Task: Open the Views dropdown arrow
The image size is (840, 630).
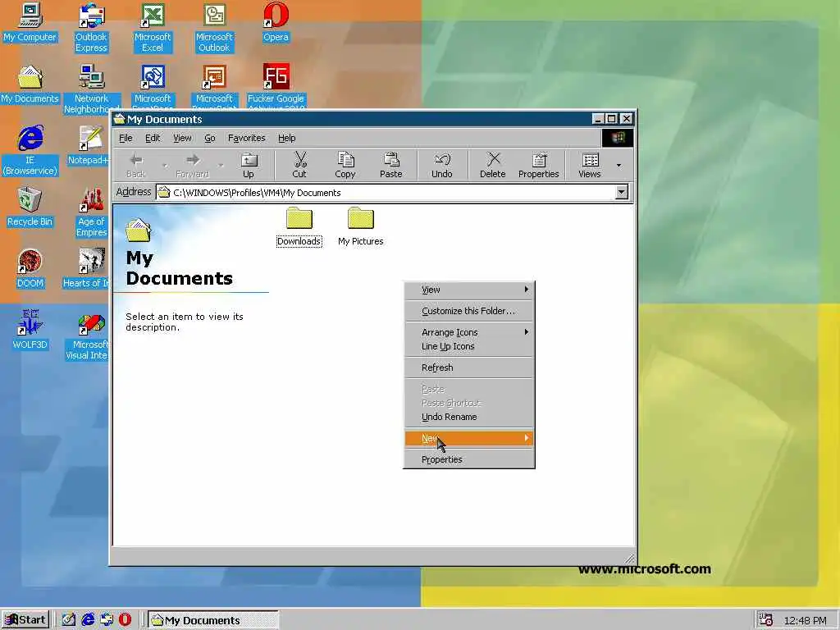Action: tap(619, 165)
